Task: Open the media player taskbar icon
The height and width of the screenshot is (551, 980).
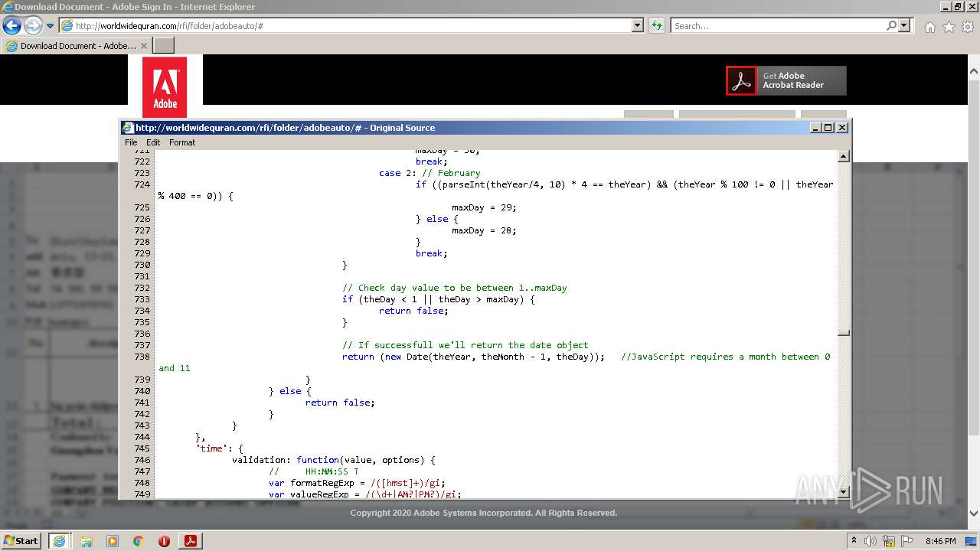Action: click(x=113, y=541)
